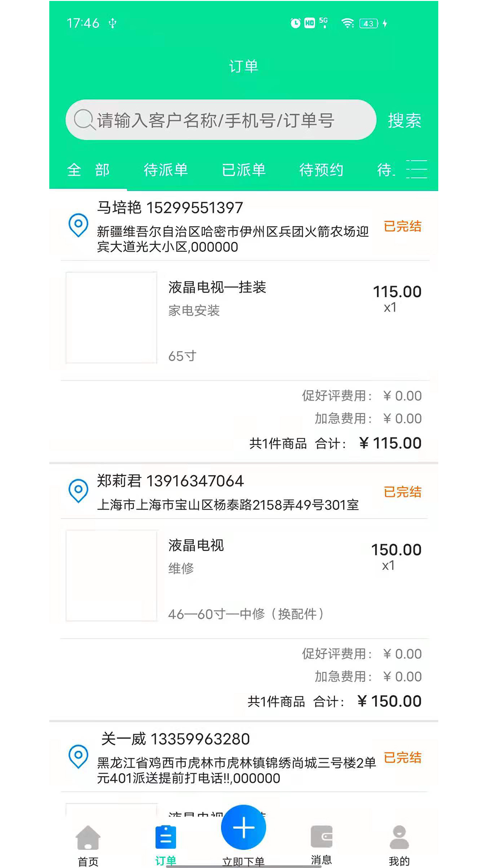
Task: Tap location pin for 郑莉君 order
Action: [x=78, y=491]
